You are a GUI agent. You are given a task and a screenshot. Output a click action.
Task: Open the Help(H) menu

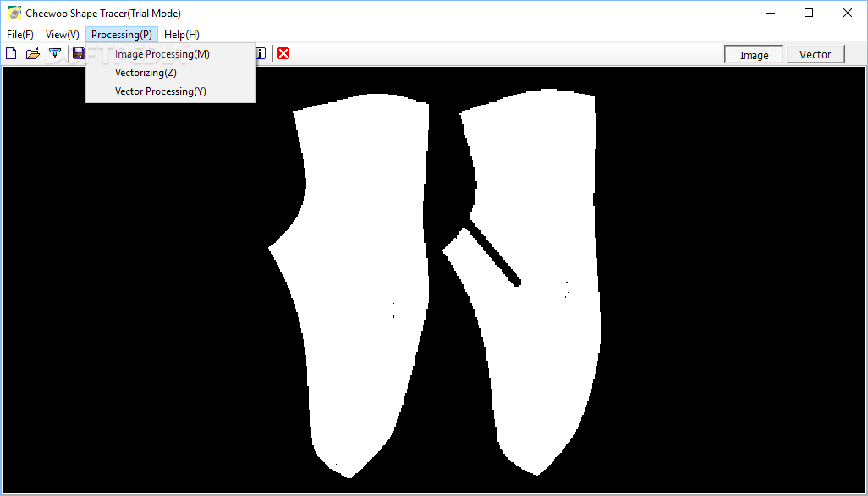pyautogui.click(x=182, y=35)
